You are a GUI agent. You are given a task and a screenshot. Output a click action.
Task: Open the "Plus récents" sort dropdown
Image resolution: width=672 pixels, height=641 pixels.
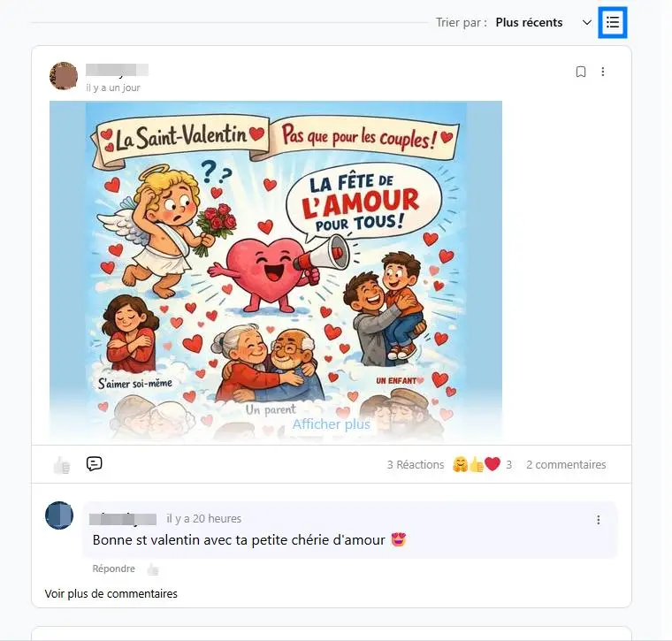click(529, 22)
